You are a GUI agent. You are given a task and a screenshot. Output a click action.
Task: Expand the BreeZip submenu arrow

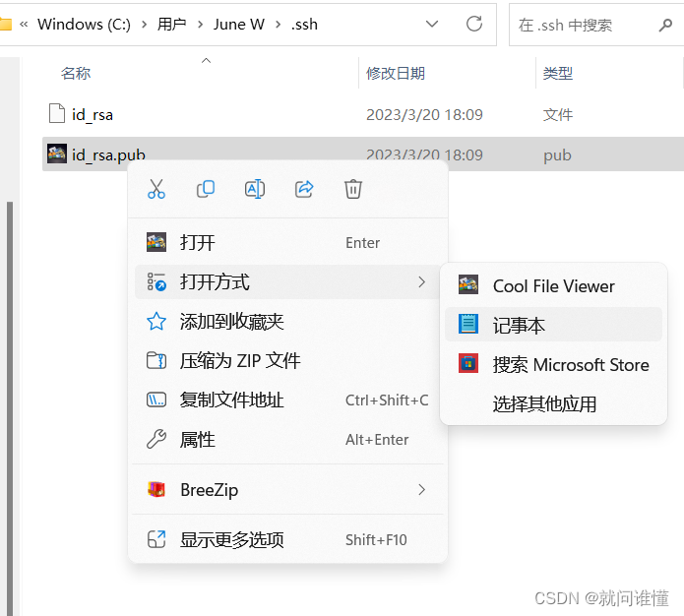421,489
